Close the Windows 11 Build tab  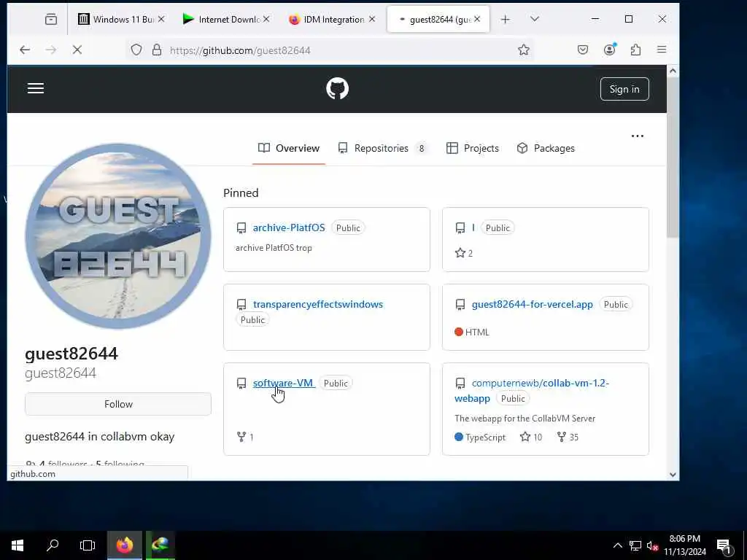161,19
